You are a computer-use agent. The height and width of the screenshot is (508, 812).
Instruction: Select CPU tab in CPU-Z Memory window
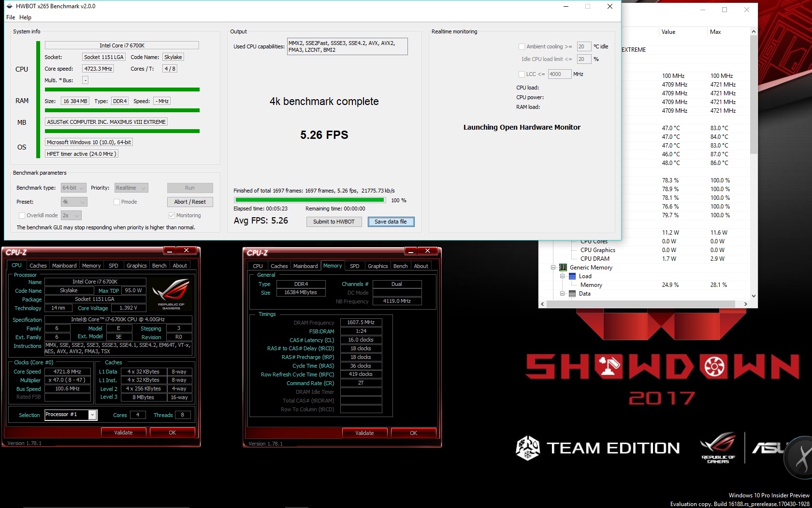click(x=258, y=266)
